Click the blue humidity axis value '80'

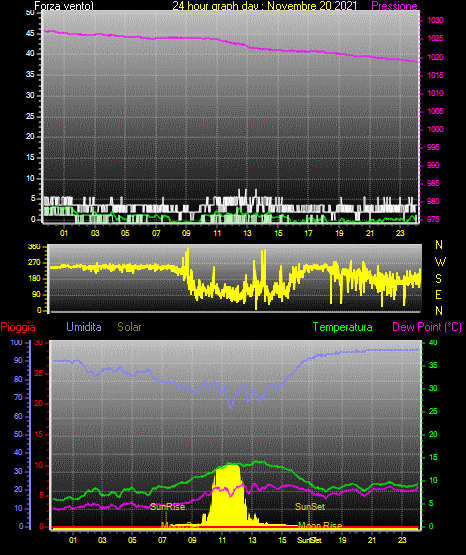point(18,379)
